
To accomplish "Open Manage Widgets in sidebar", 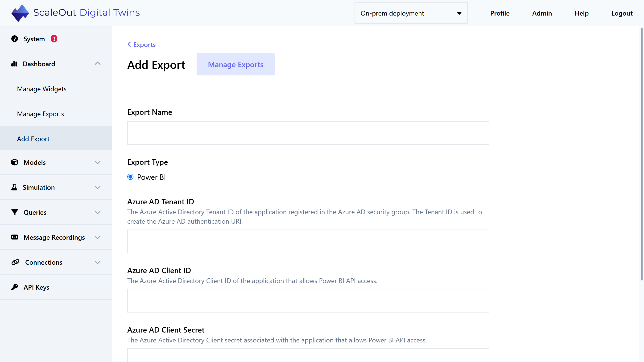I will tap(56, 89).
